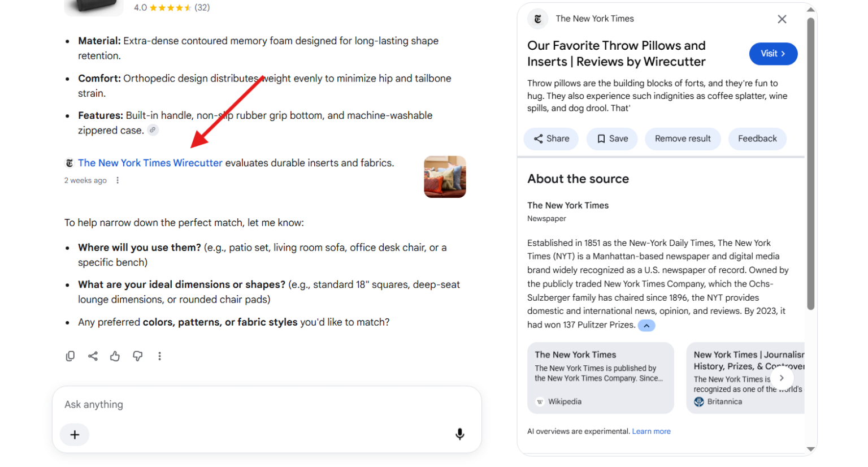Screen dimensions: 868x467
Task: Click the 'About the source' heading
Action: (x=578, y=179)
